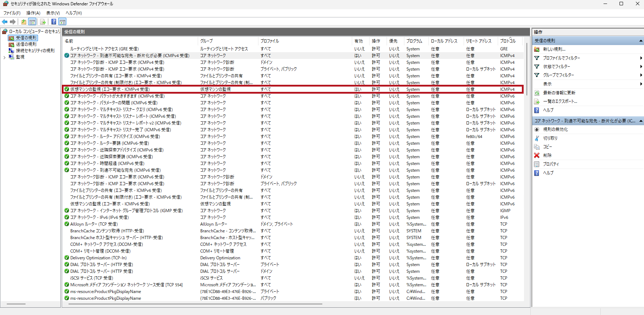Screen dimensions: 644x315
Task: Select 接続セキュリティの規則 in the console tree
Action: click(35, 51)
